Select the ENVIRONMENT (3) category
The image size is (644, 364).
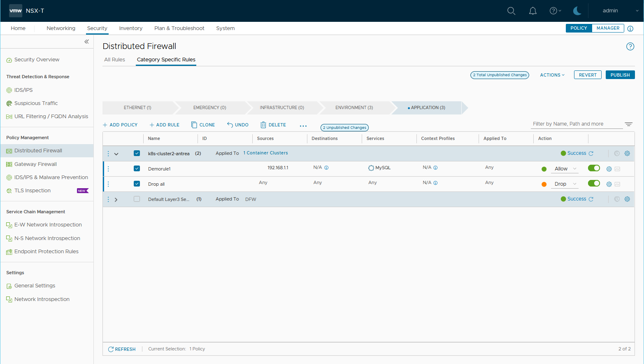(354, 108)
